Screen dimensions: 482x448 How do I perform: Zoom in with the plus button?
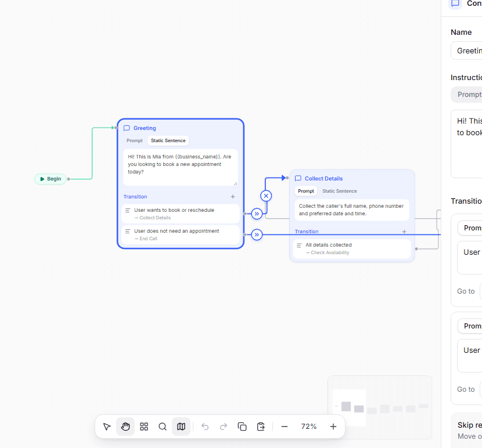tap(333, 427)
